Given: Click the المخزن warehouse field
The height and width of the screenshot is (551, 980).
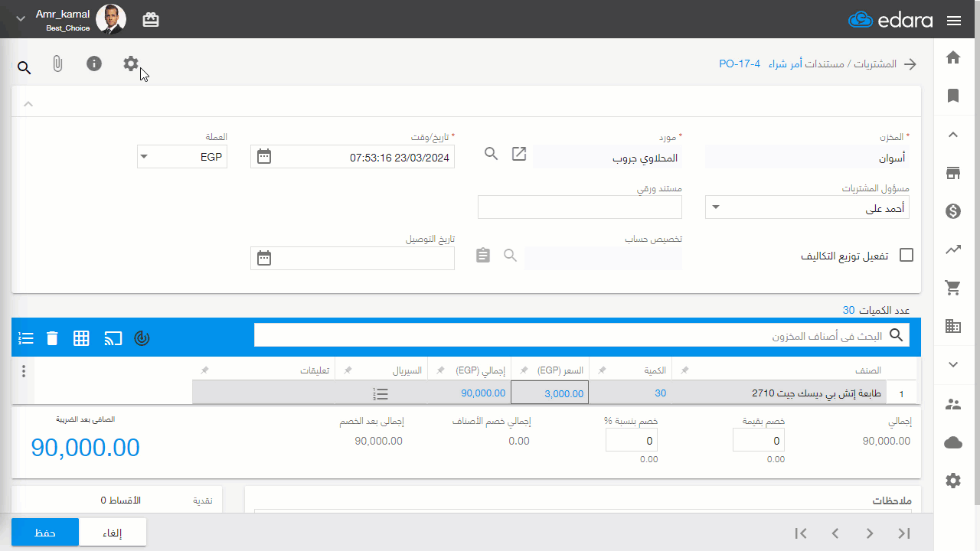Looking at the screenshot, I should point(807,158).
